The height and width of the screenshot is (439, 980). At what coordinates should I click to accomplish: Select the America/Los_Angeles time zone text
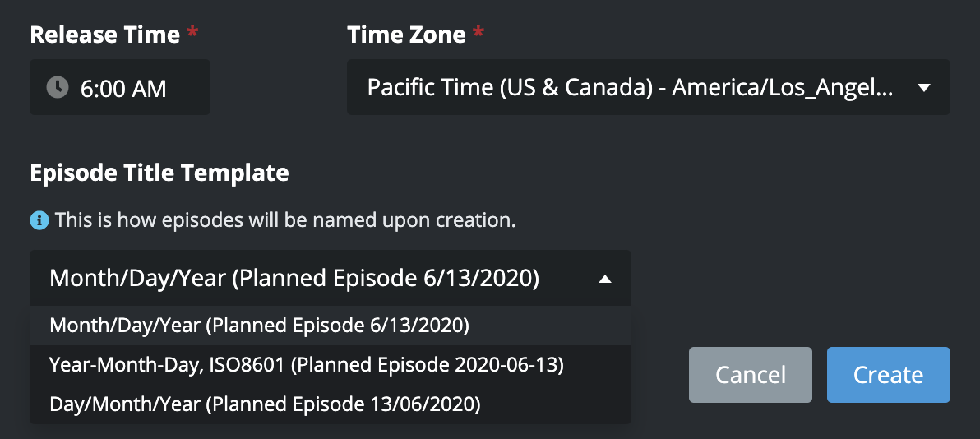(781, 87)
